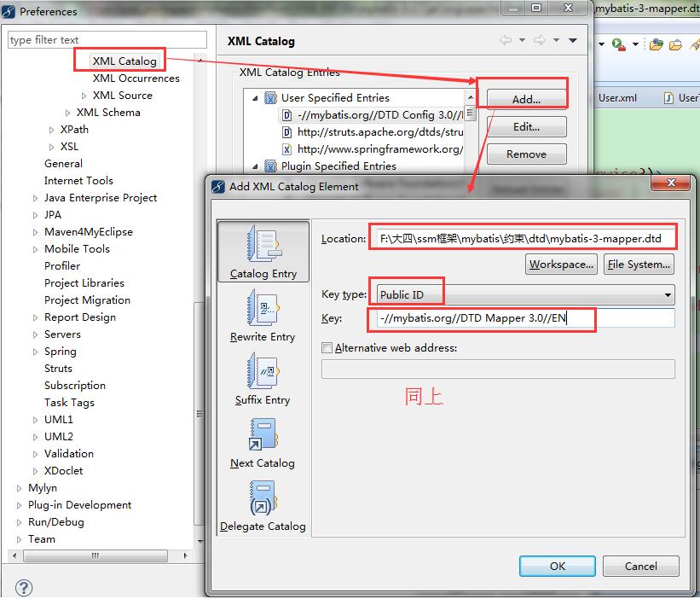
Task: Click the back navigation arrow in XML Catalog header
Action: [x=506, y=40]
